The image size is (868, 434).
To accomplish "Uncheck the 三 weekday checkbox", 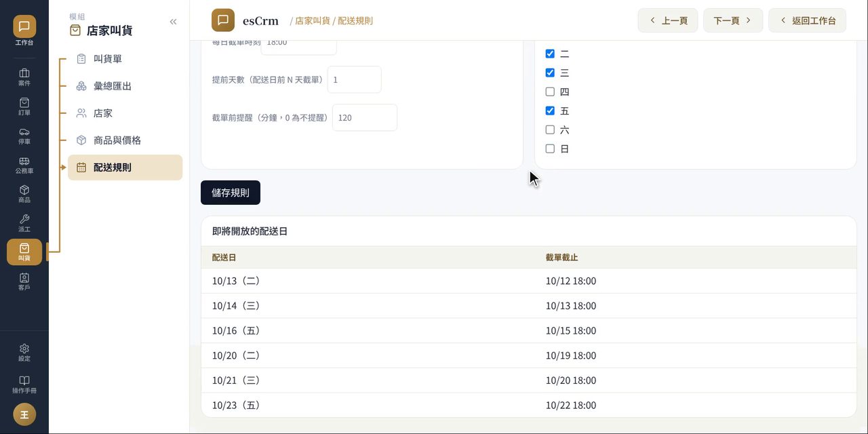I will [550, 73].
